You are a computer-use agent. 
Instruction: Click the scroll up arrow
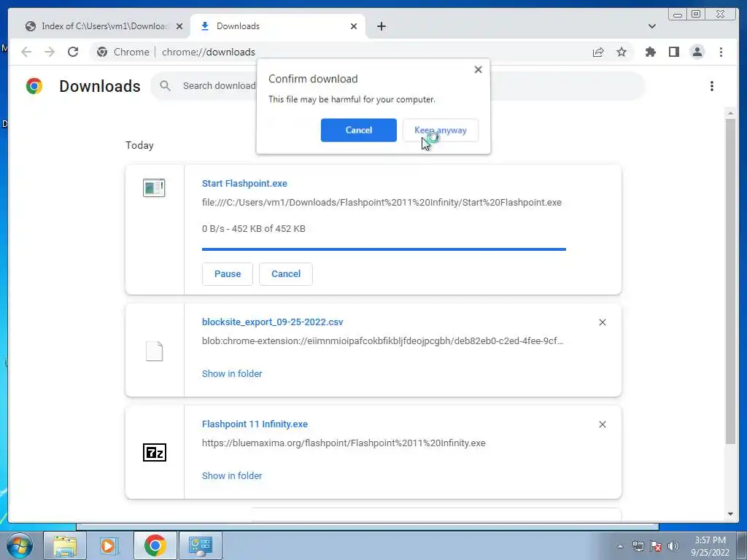coord(730,113)
